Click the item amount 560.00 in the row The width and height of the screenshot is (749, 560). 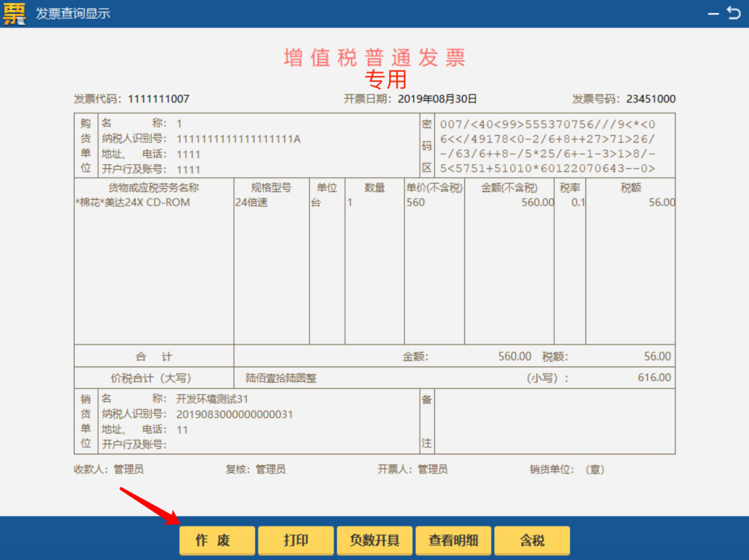[537, 202]
